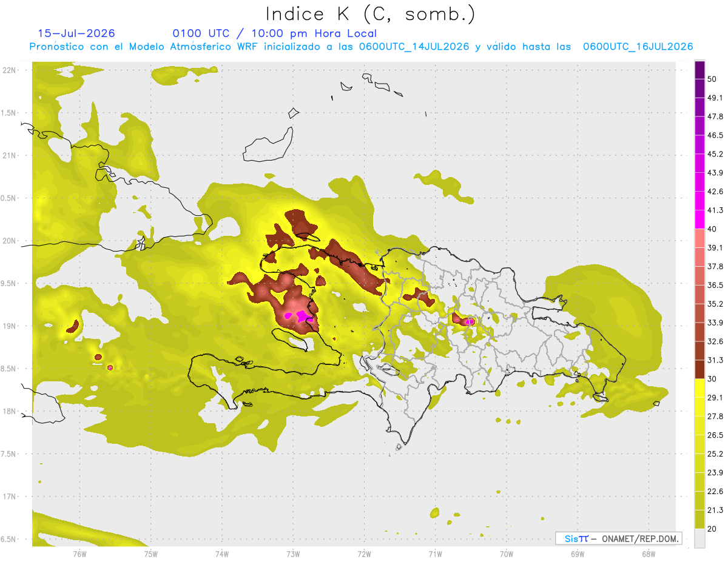Click the latitude axis label "6.5N"
Viewport: 728px width, 562px height.
coord(9,540)
